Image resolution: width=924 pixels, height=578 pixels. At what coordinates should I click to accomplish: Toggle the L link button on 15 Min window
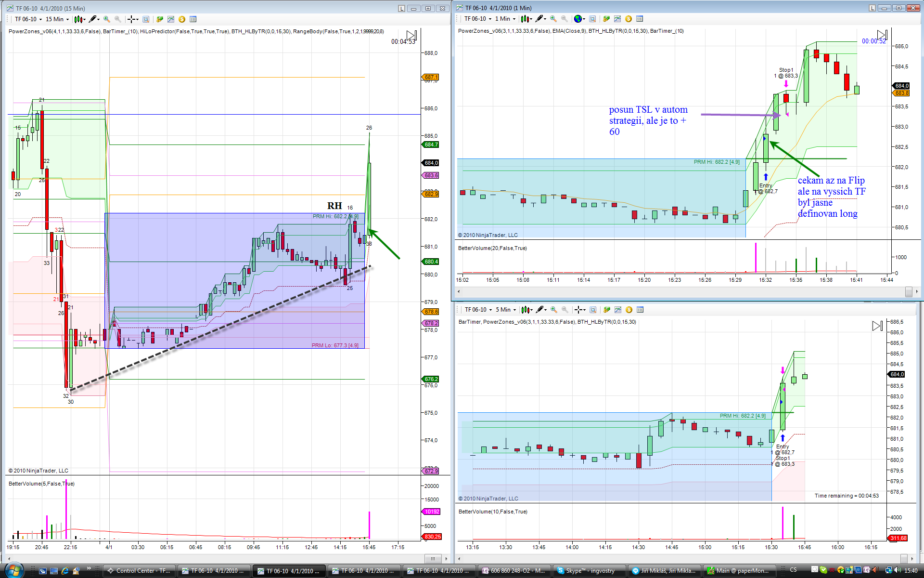pyautogui.click(x=401, y=8)
